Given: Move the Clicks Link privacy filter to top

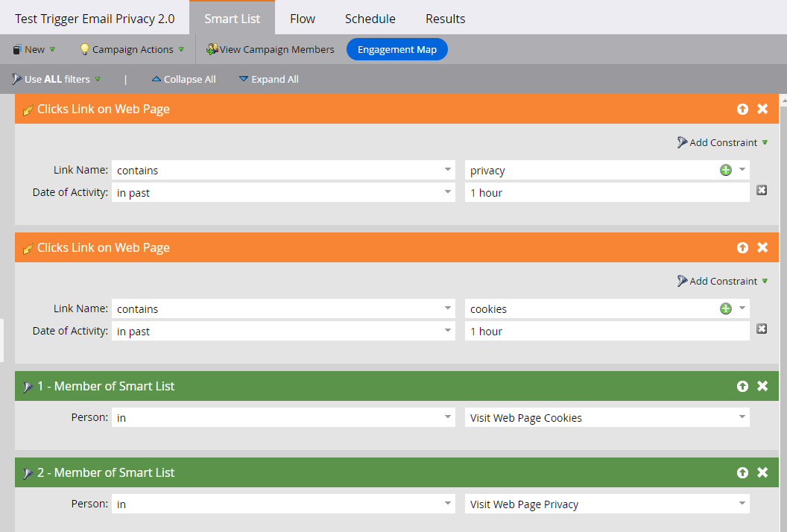Looking at the screenshot, I should click(742, 109).
